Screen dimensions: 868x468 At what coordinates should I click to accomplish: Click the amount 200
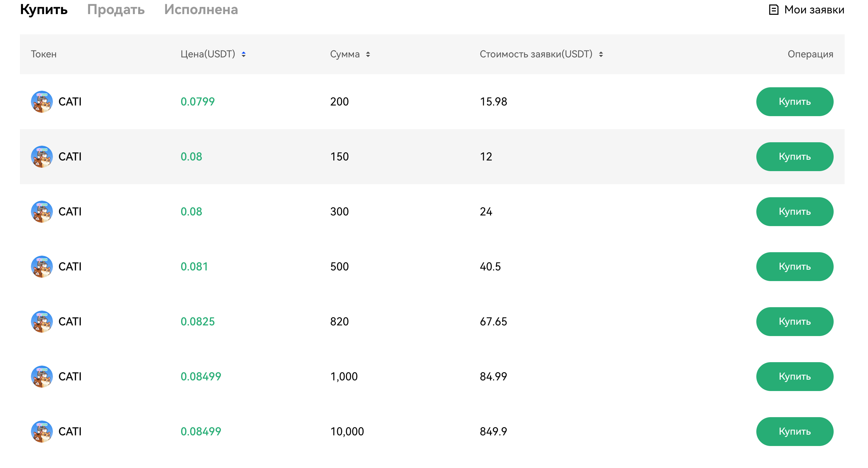(x=340, y=102)
